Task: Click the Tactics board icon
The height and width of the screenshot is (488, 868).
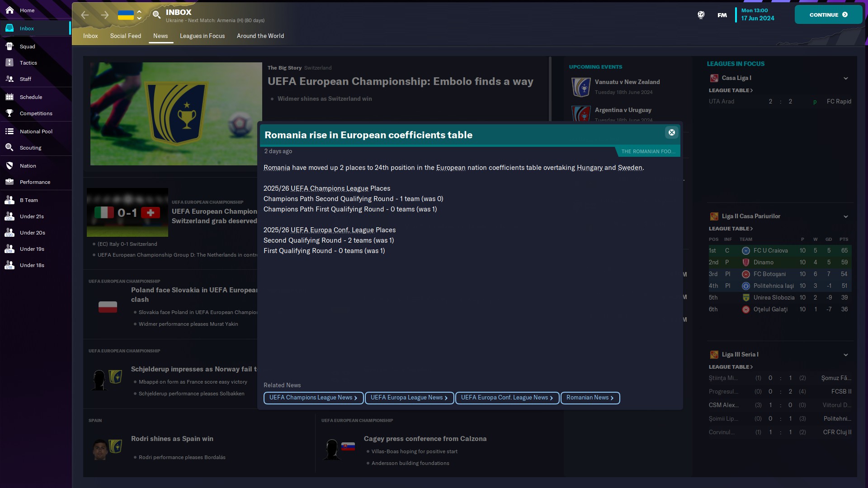Action: point(9,63)
